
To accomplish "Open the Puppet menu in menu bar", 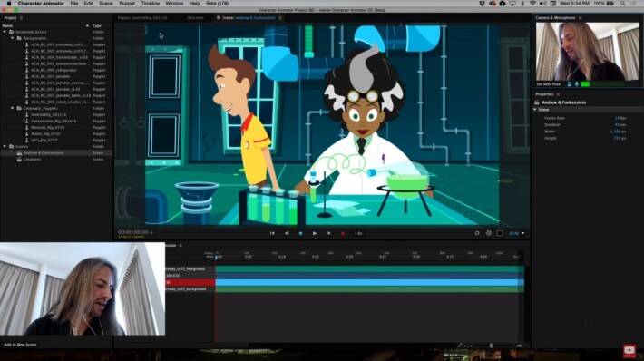I will pyautogui.click(x=127, y=4).
